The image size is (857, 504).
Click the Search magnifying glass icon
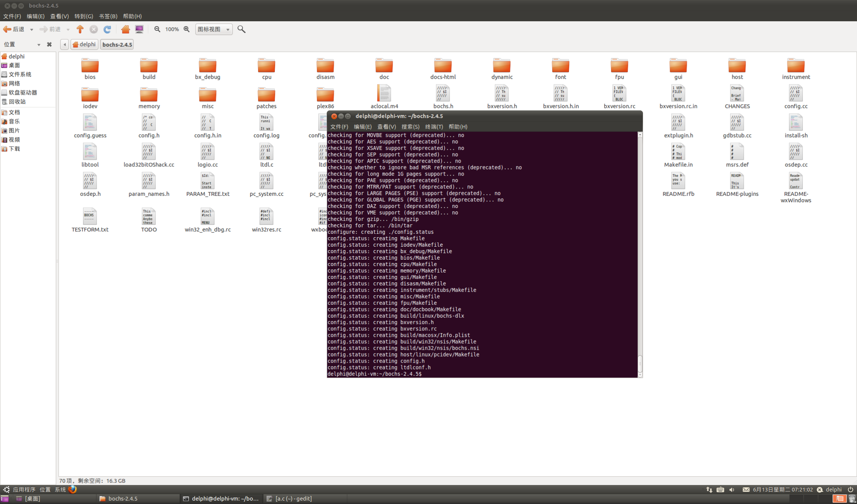pyautogui.click(x=241, y=29)
